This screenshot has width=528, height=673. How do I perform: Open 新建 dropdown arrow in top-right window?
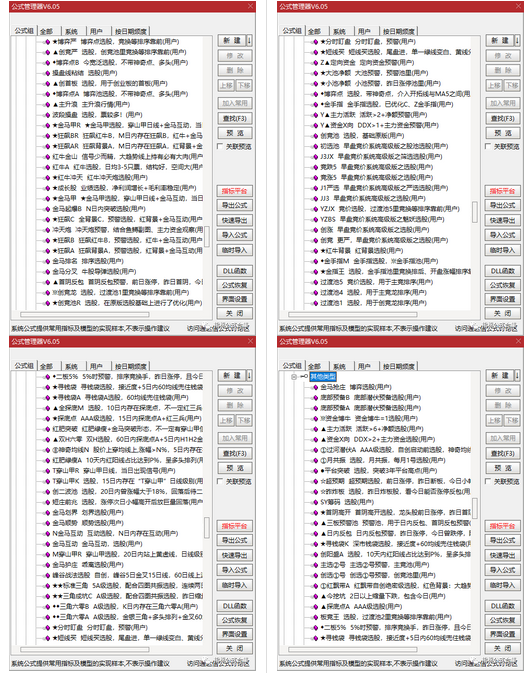(517, 41)
